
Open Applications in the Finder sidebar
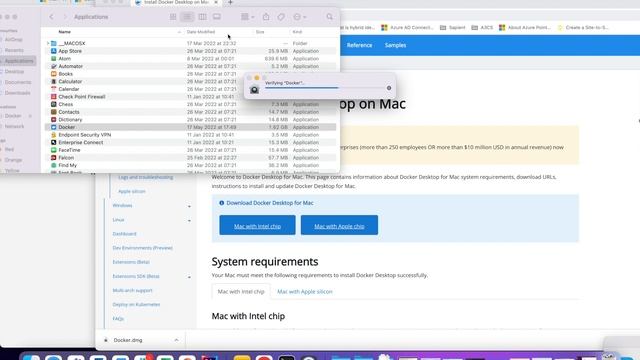point(18,61)
